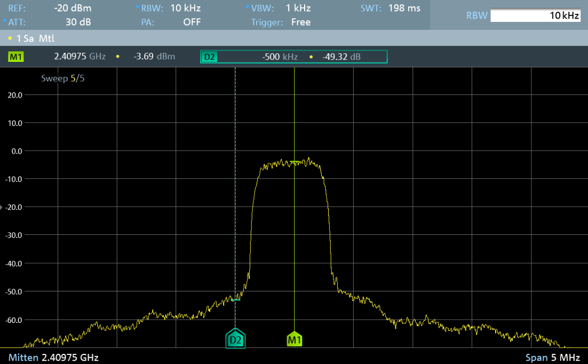Screen dimensions: 588x364
Task: Click the Mitten 2.40975 GHz center frequency label
Action: tap(53, 357)
